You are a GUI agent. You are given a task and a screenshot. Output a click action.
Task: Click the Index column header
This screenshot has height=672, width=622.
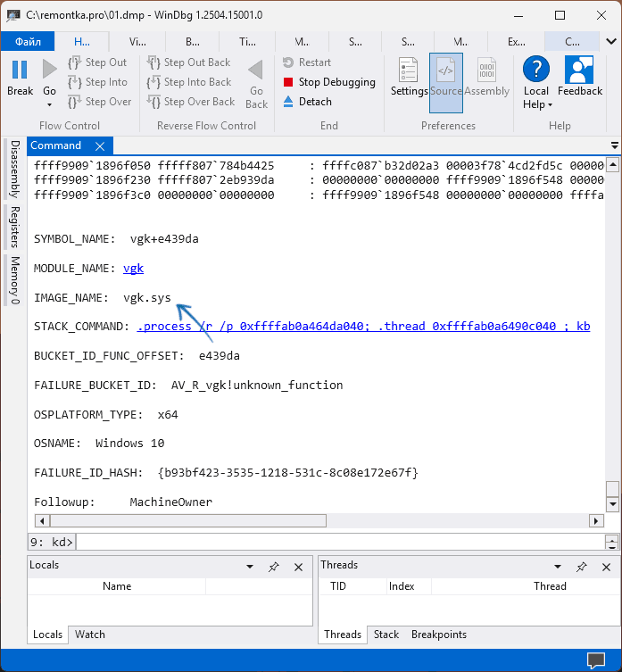coord(402,586)
